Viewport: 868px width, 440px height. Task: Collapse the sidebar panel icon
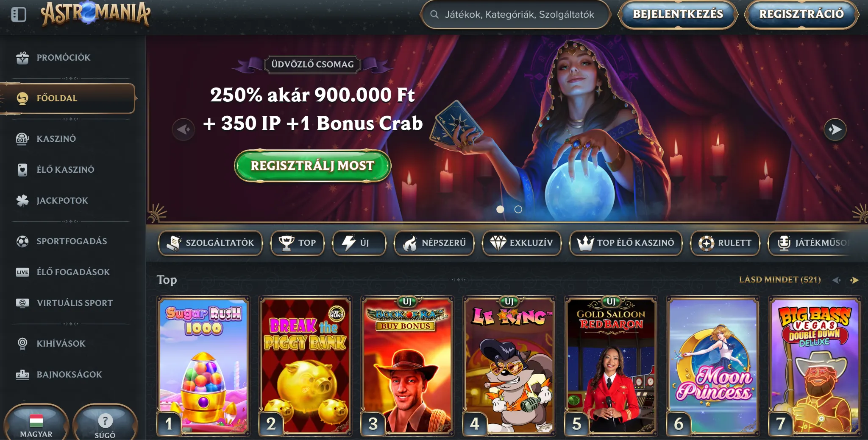pos(19,14)
